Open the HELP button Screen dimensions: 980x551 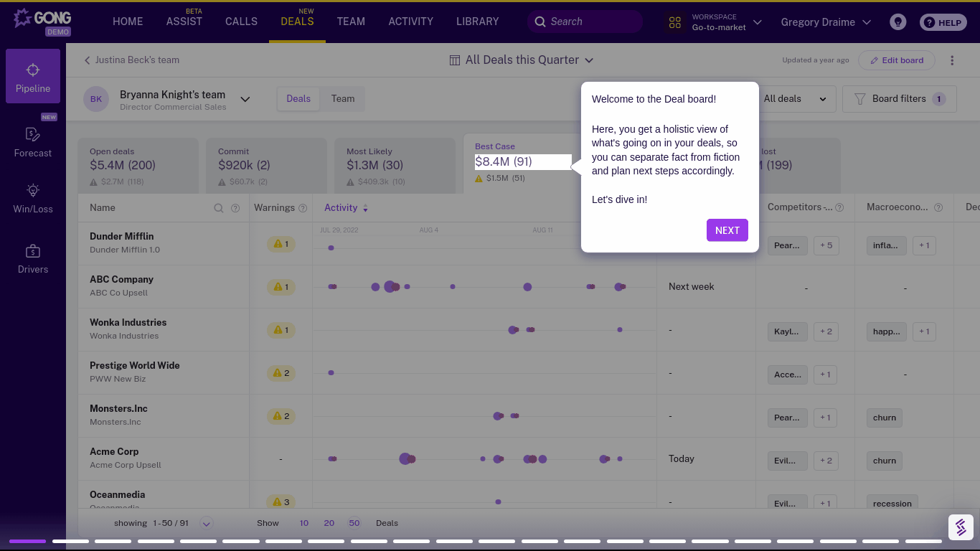pos(943,22)
